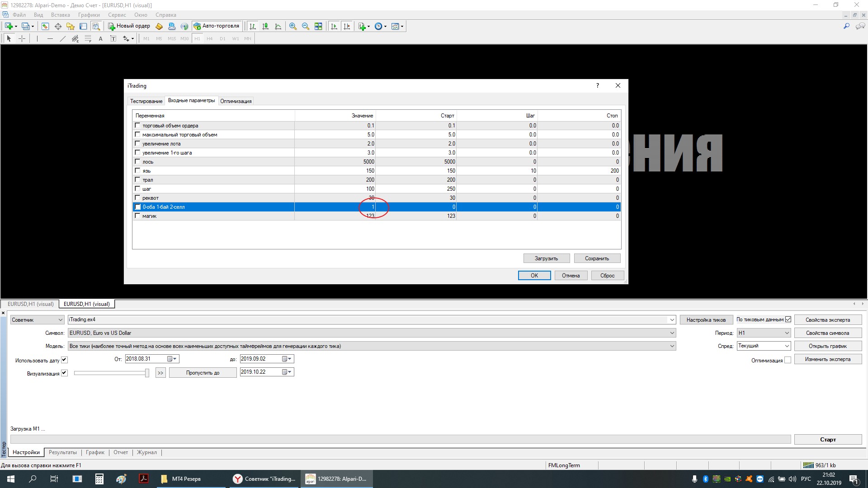Enable the Оптимизация checkbox
The height and width of the screenshot is (488, 868).
788,360
